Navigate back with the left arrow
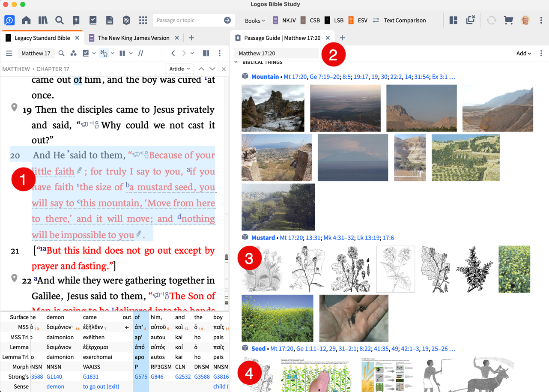Screen dimensions: 549x392 point(173,54)
